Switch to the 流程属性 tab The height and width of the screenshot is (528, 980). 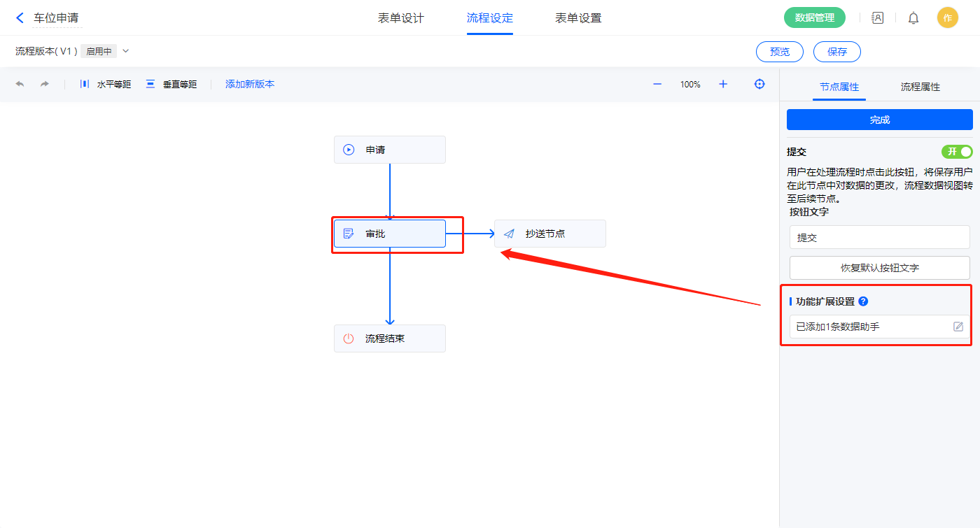pyautogui.click(x=920, y=87)
